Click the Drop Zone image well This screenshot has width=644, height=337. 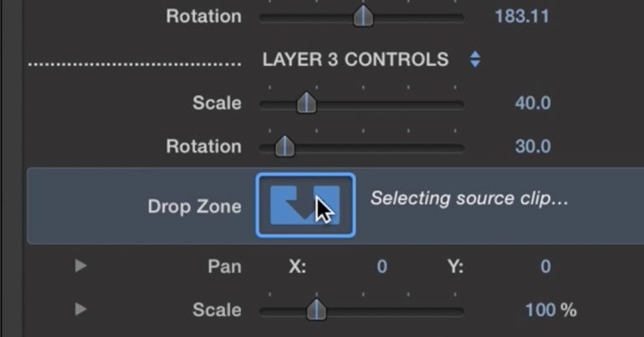305,205
